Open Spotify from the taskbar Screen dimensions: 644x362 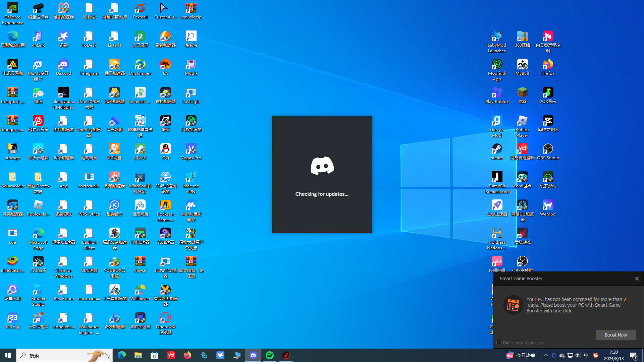[x=270, y=355]
